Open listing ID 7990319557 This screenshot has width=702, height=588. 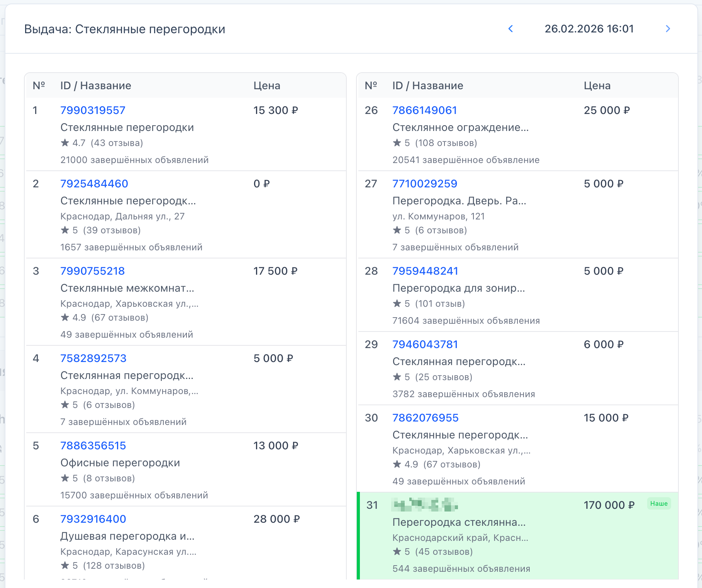93,110
